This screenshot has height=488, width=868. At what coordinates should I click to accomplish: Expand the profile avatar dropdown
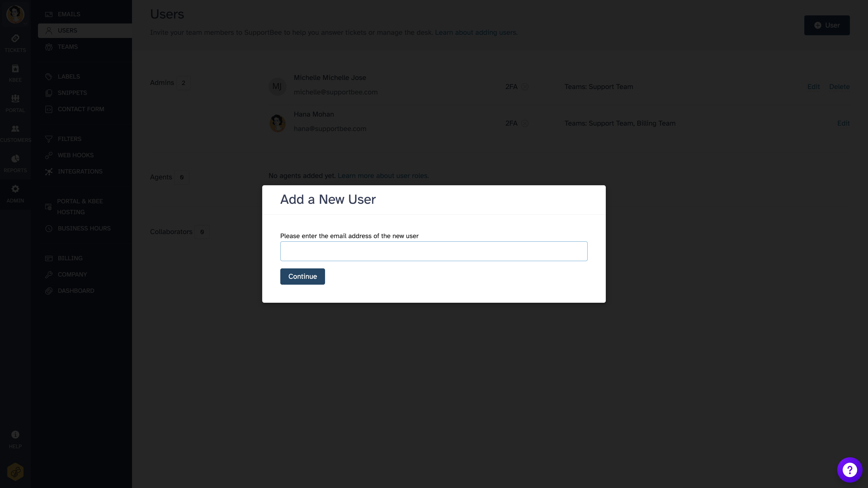(15, 14)
